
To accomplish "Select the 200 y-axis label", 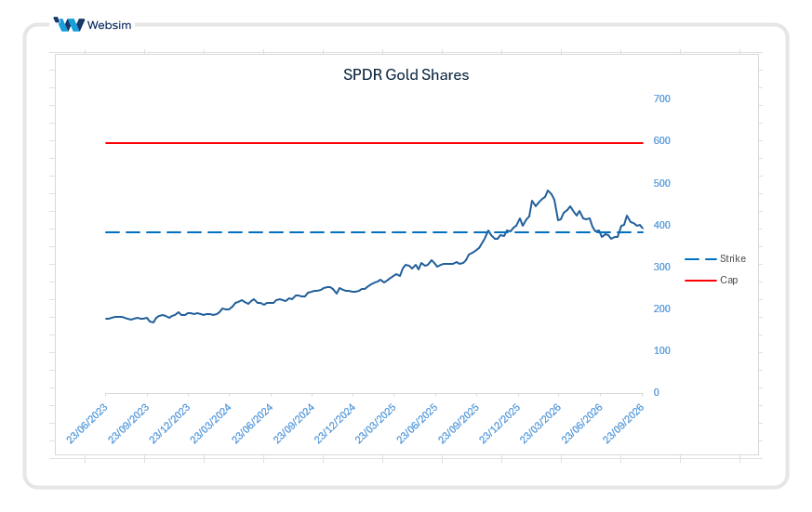I will pos(662,309).
